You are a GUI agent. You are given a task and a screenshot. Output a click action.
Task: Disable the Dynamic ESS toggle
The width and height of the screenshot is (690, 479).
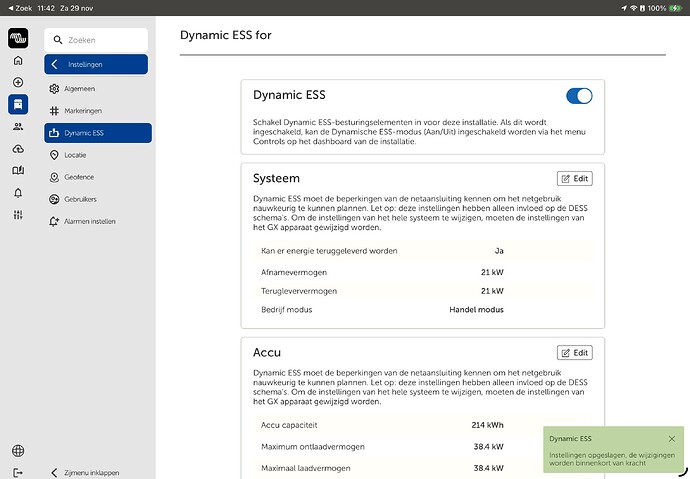[x=579, y=96]
